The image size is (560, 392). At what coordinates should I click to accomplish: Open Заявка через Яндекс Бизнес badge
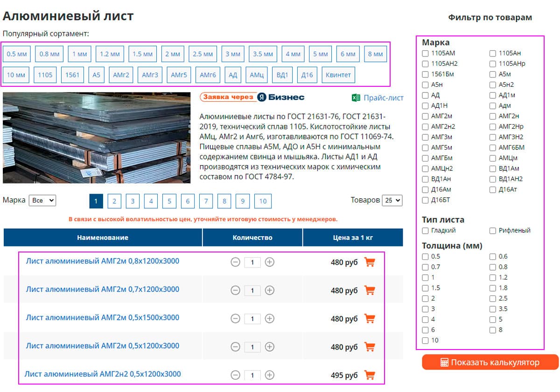[252, 97]
